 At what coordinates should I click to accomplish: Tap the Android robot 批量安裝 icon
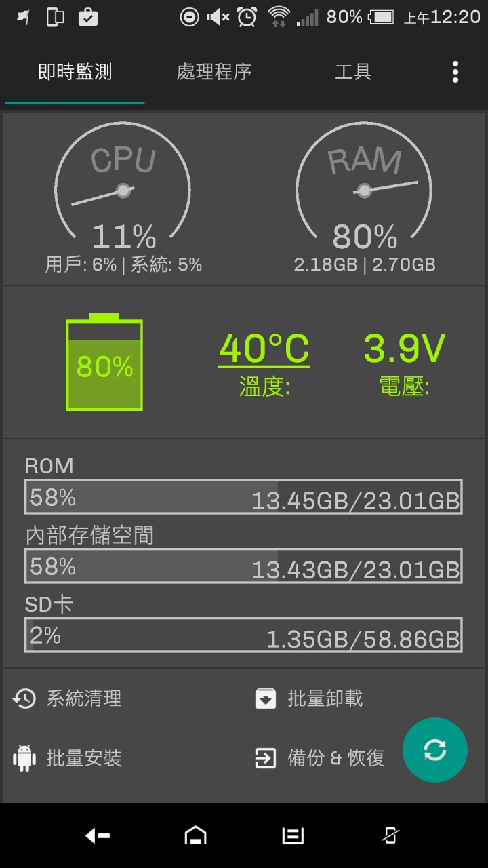(24, 757)
